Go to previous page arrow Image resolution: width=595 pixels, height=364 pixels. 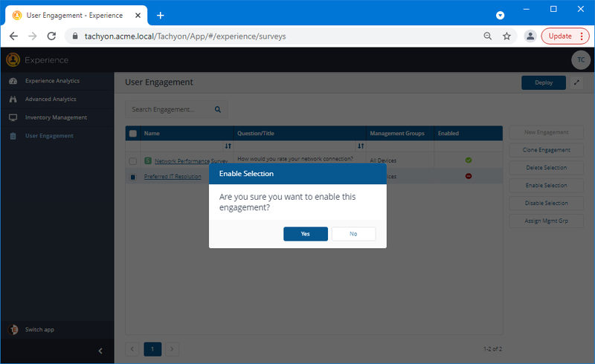pos(132,349)
